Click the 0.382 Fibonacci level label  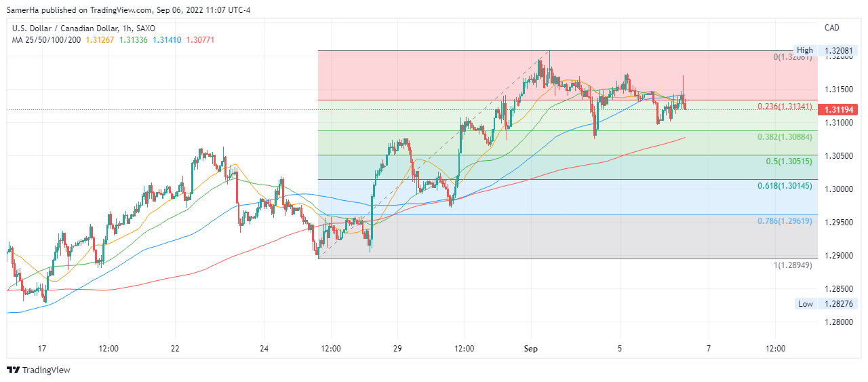pos(784,136)
